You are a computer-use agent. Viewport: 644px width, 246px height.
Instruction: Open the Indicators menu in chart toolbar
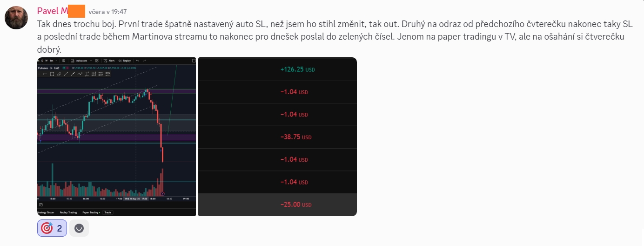click(x=79, y=61)
